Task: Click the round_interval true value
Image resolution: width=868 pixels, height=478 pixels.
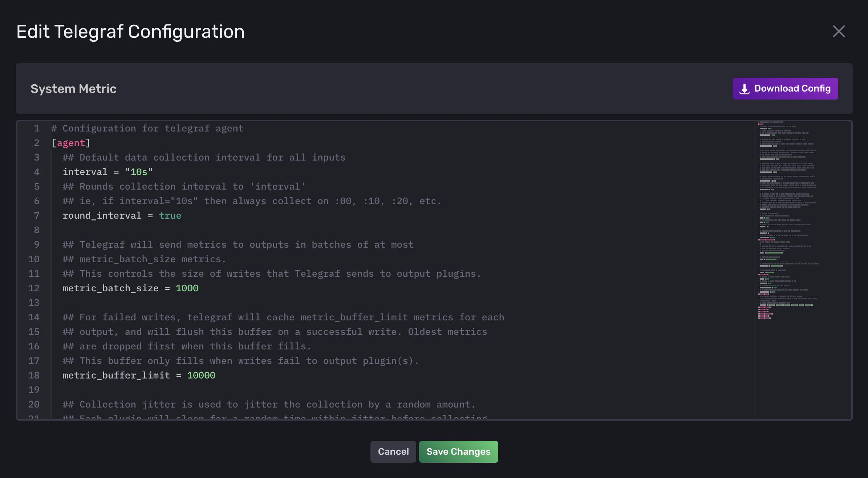Action: click(x=170, y=215)
